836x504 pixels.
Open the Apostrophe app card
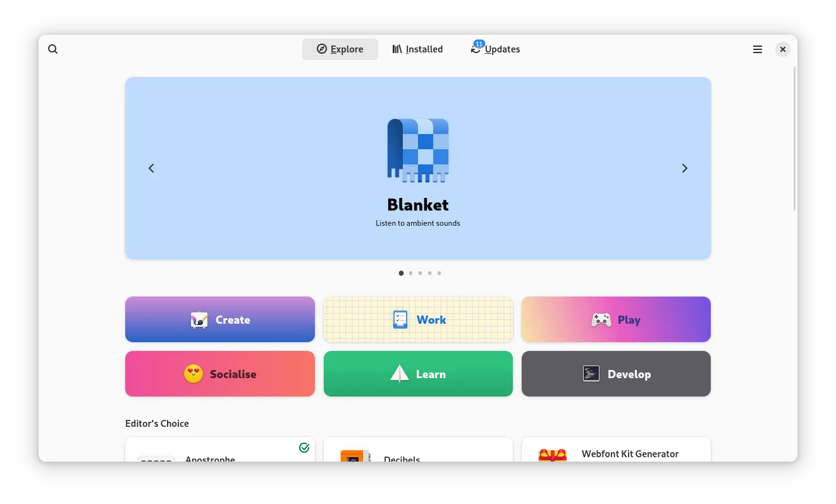coord(220,450)
